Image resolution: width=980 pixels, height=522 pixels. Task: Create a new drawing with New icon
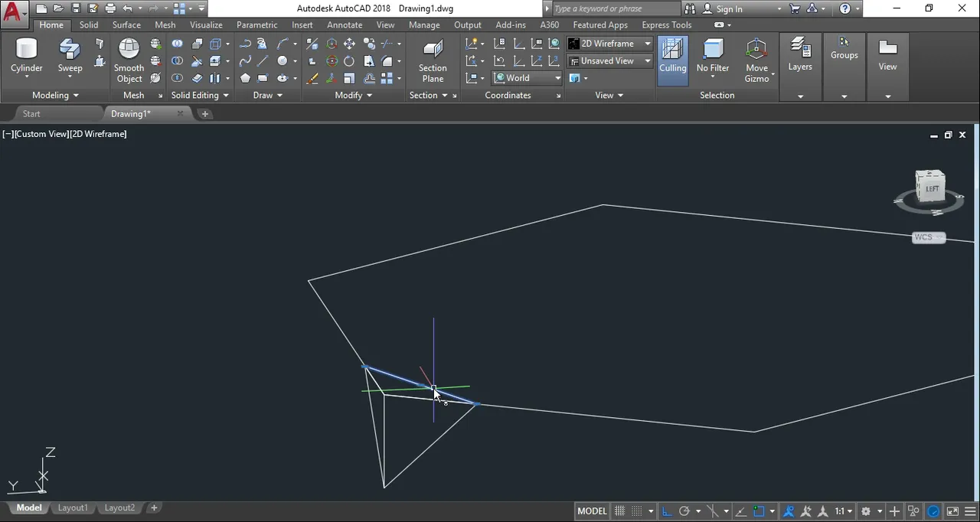41,8
